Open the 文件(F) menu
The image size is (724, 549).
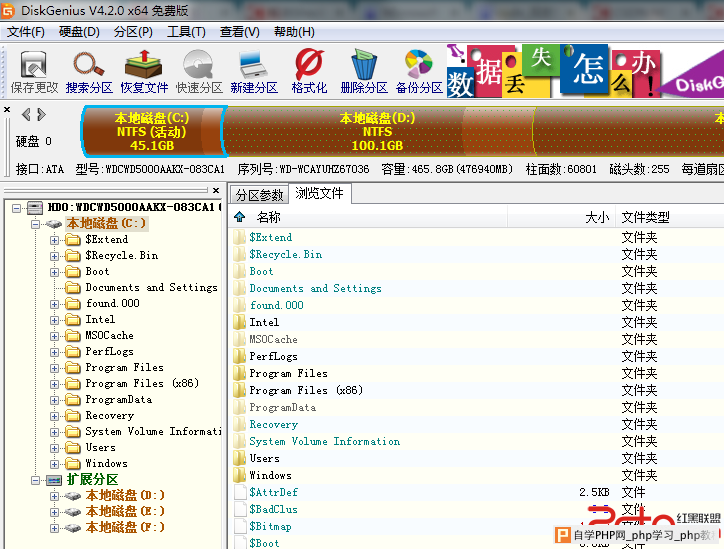coord(26,32)
